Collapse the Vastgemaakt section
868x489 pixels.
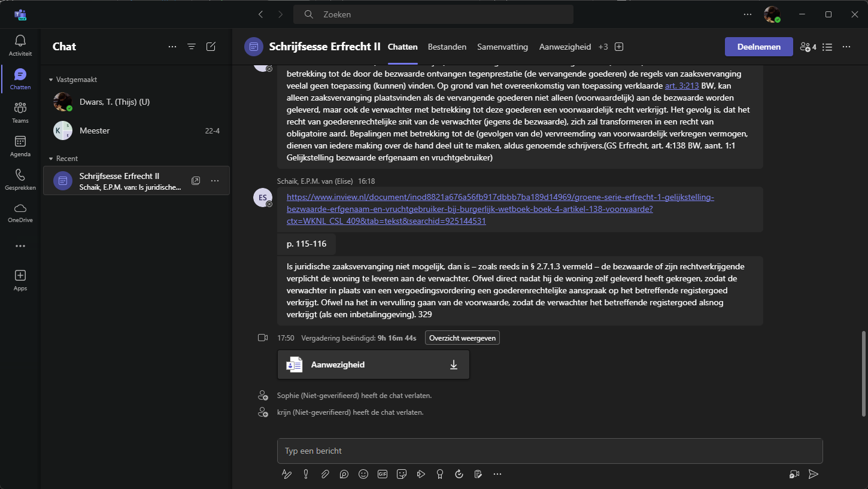tap(51, 80)
